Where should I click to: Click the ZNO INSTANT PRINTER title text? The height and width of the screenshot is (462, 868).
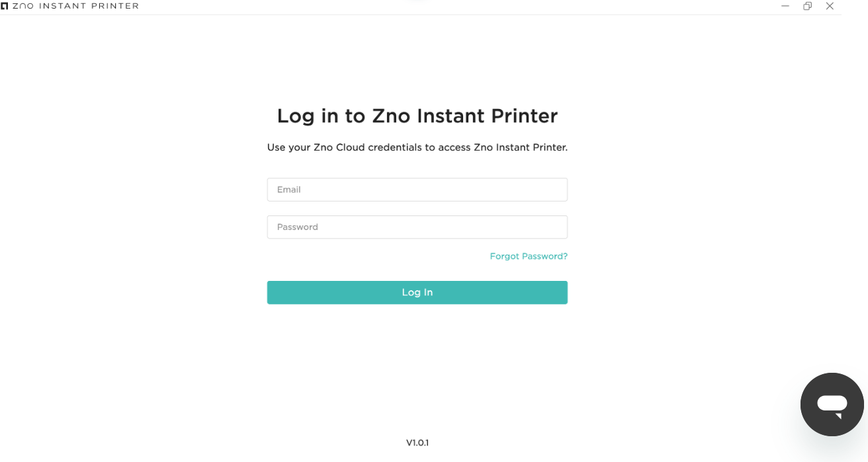[x=76, y=6]
